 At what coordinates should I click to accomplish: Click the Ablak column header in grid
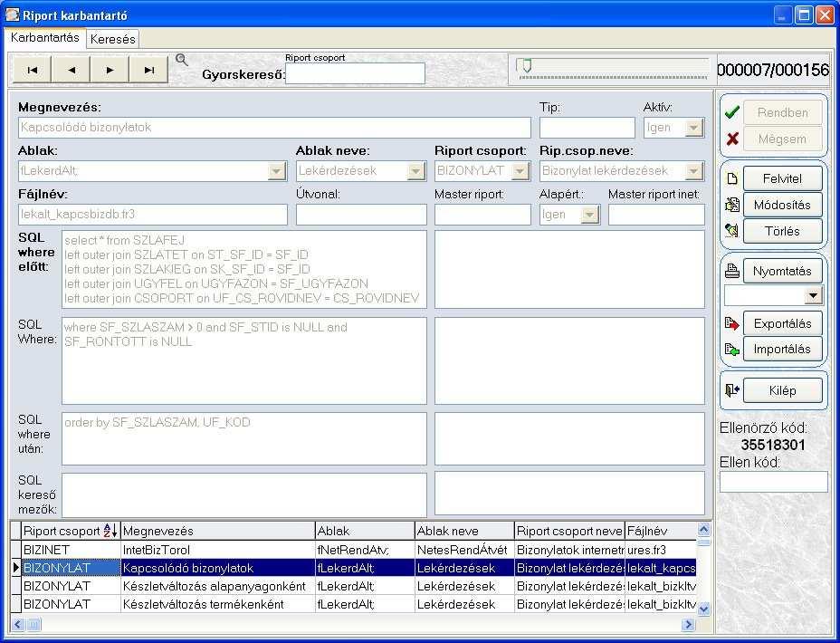click(x=365, y=531)
